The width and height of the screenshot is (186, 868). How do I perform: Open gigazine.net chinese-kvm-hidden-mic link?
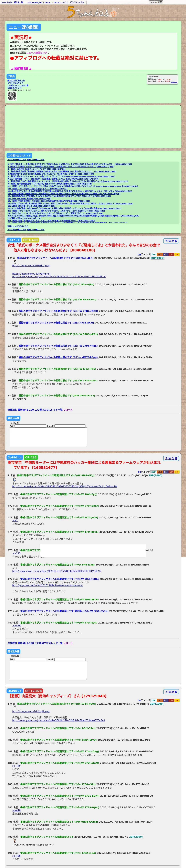[48, 585]
